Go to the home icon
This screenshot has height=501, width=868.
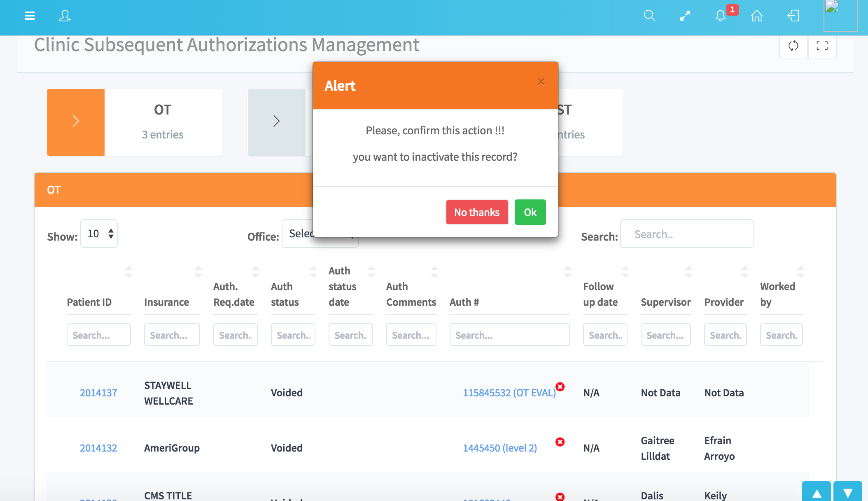(x=756, y=16)
